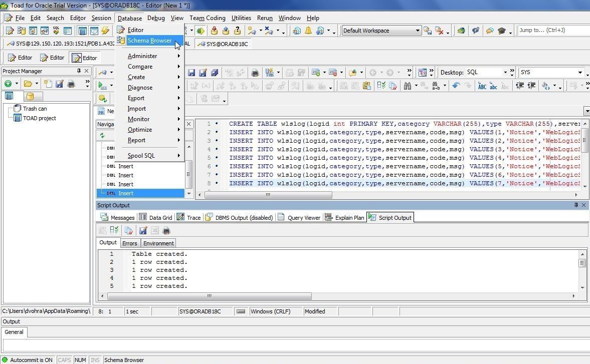Click the Schema Browser icon in the top toolbar
The image size is (590, 364).
pyautogui.click(x=22, y=31)
